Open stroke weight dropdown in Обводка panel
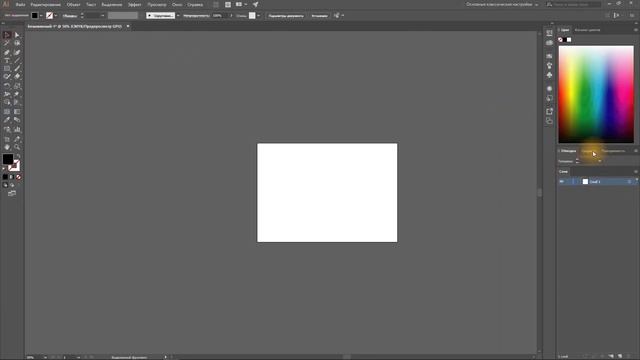This screenshot has width=640, height=360. click(600, 161)
